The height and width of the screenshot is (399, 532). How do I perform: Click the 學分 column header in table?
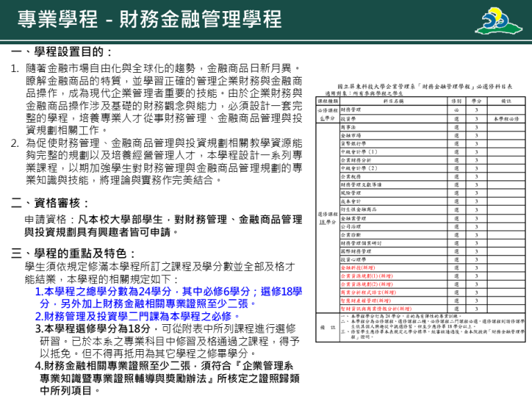(476, 101)
